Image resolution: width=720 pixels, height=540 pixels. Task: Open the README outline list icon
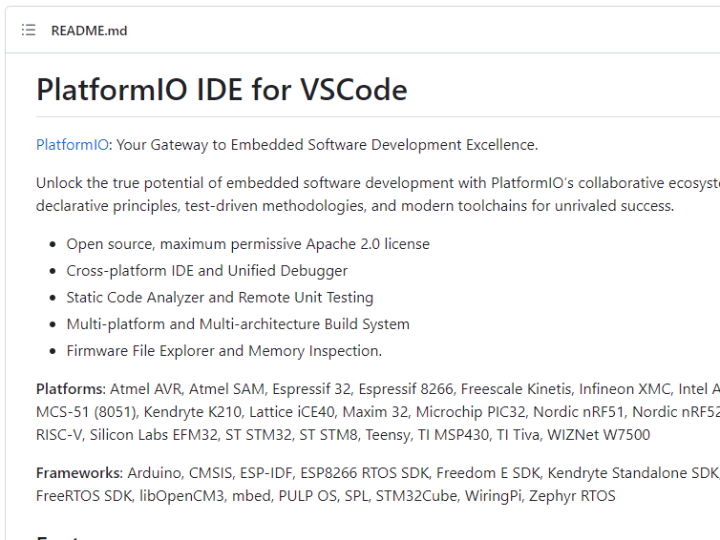click(x=28, y=30)
